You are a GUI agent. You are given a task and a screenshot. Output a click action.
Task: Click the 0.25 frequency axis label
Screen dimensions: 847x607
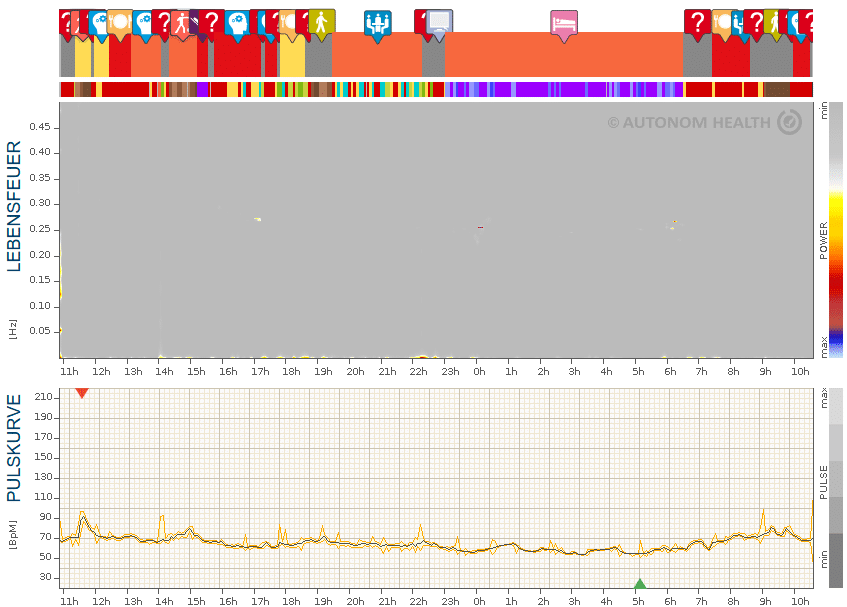40,229
